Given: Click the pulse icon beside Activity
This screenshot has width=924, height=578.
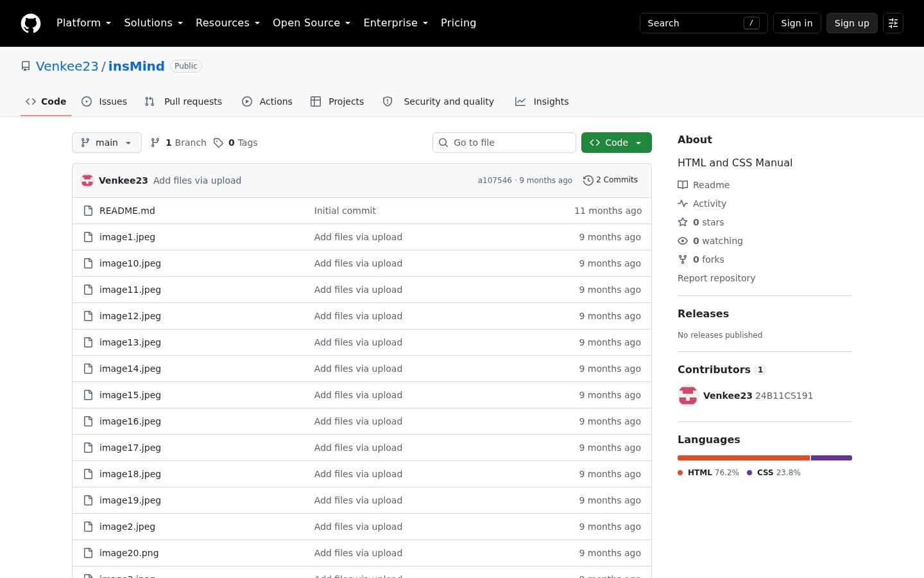Looking at the screenshot, I should [x=683, y=204].
